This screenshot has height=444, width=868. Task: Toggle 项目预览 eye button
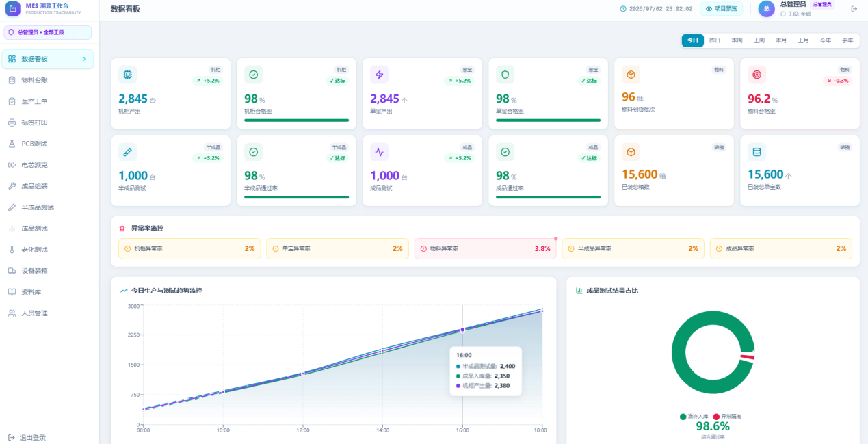coord(722,9)
